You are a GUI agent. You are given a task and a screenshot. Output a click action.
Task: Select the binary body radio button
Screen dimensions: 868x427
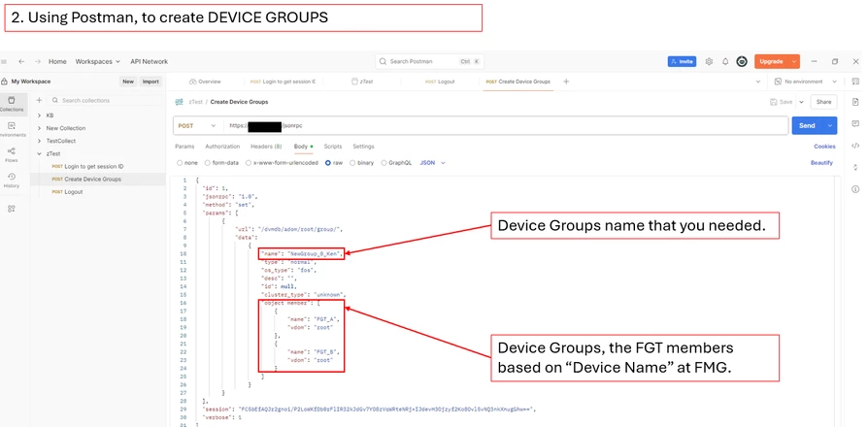352,163
